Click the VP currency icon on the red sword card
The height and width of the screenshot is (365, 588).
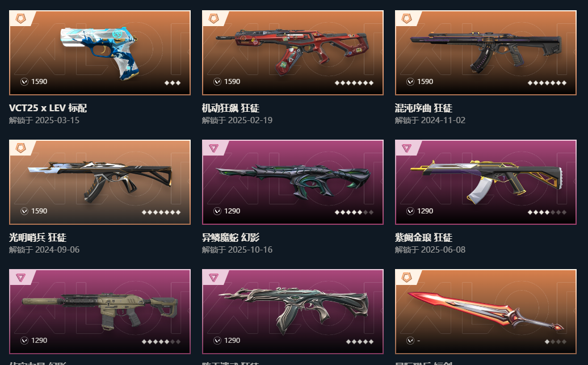tap(410, 341)
